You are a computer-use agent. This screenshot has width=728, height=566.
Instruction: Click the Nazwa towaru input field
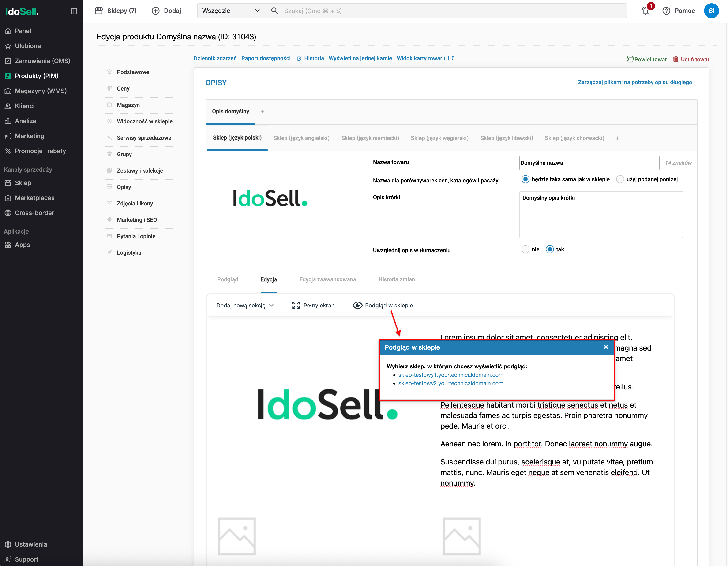pos(589,163)
